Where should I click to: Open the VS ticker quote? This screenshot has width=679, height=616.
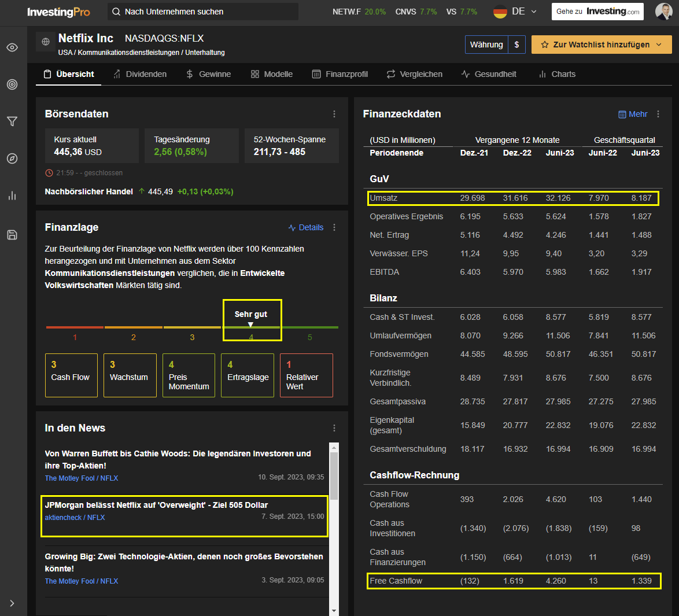pyautogui.click(x=462, y=12)
